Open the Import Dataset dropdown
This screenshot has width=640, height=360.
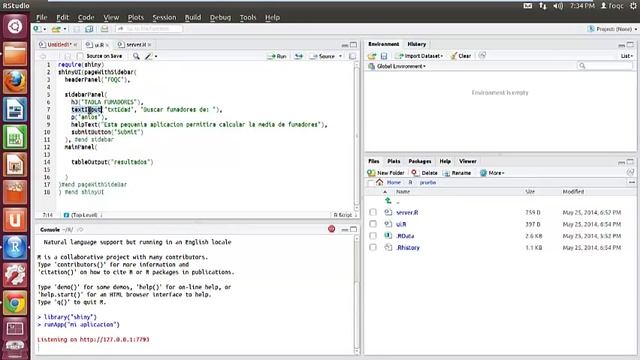[x=419, y=56]
